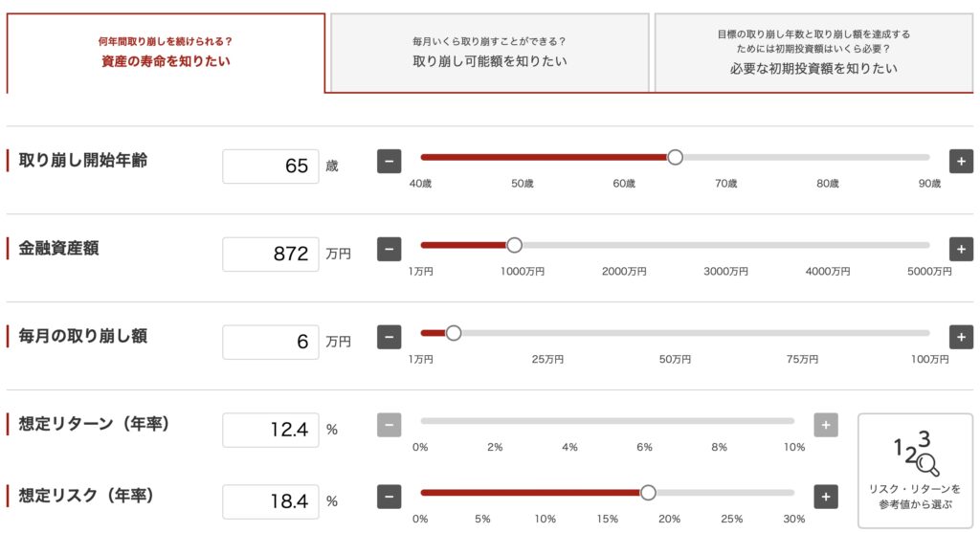This screenshot has height=533, width=980.
Task: Decrease 想定リスク with minus button
Action: coord(389,498)
